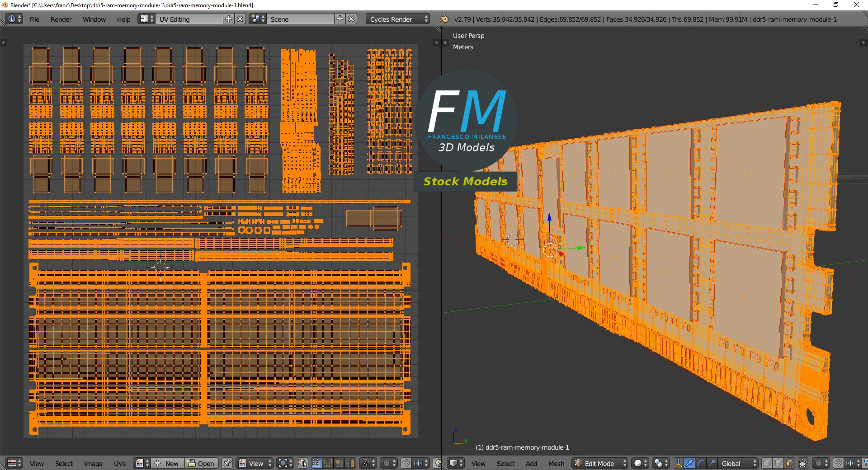Screen dimensions: 868x470
Task: Toggle limit selection to visible
Action: (803, 463)
